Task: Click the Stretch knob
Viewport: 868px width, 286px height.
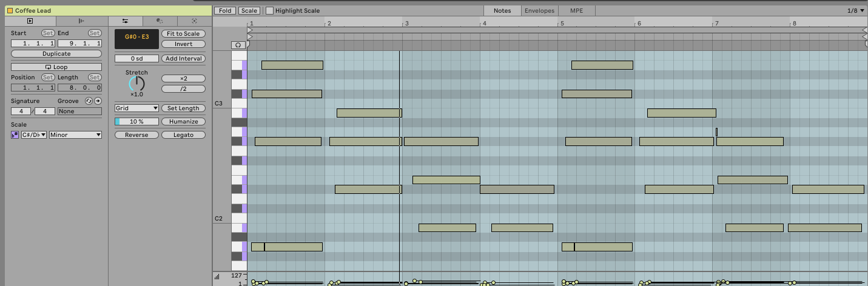Action: click(x=137, y=84)
